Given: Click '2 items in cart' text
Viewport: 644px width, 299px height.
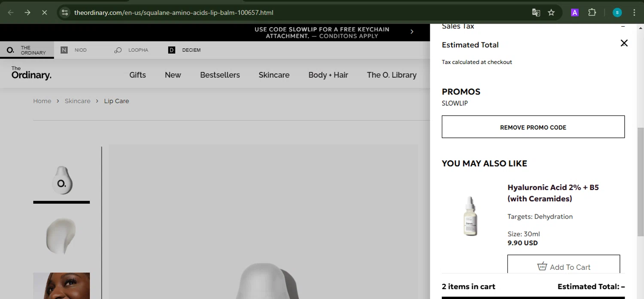Looking at the screenshot, I should (468, 287).
